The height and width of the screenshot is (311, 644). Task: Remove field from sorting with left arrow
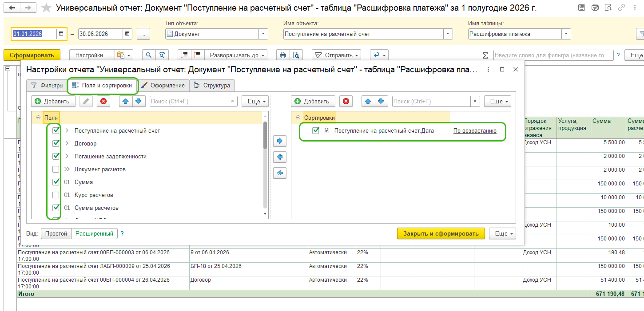tap(280, 157)
